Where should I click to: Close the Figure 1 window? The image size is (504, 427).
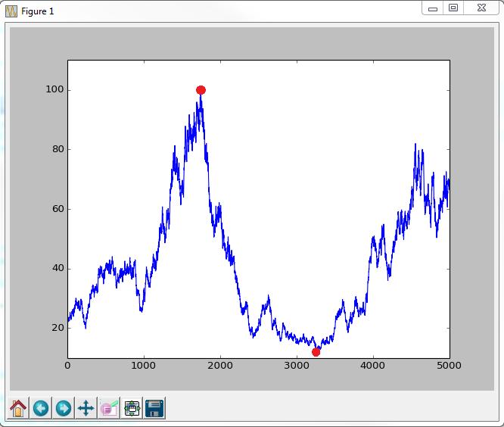481,8
